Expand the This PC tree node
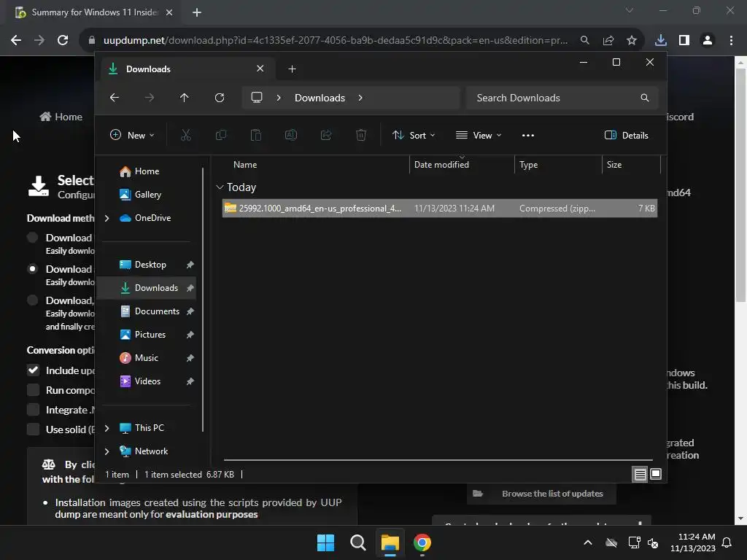This screenshot has width=747, height=560. pos(107,428)
